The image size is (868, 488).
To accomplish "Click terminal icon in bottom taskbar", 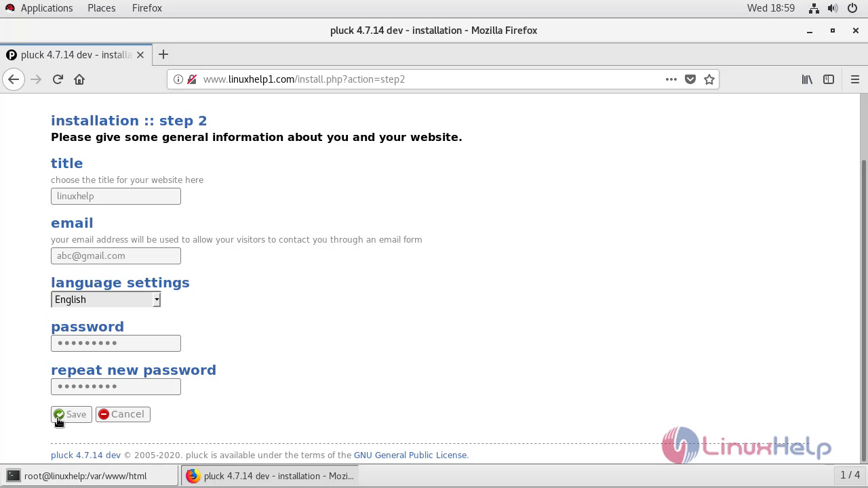I will click(13, 476).
